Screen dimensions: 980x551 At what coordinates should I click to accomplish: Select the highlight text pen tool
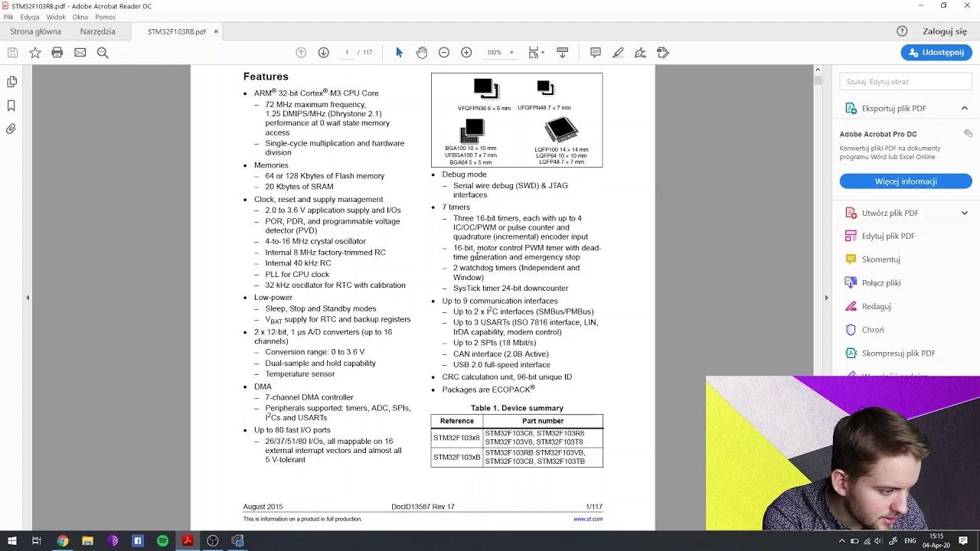[x=618, y=53]
